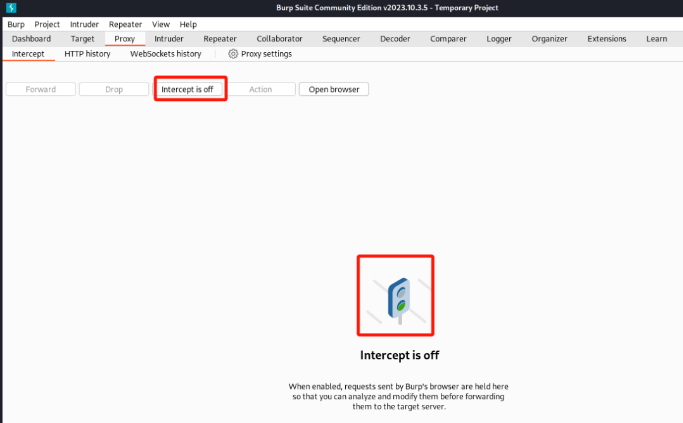The image size is (683, 423).
Task: Click the traffic light intercept illustration
Action: click(399, 301)
